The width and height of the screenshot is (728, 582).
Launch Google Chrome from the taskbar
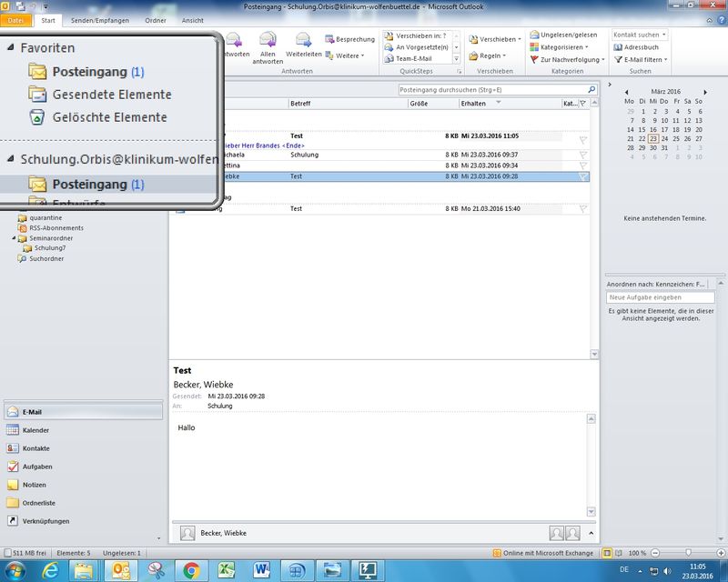point(191,570)
